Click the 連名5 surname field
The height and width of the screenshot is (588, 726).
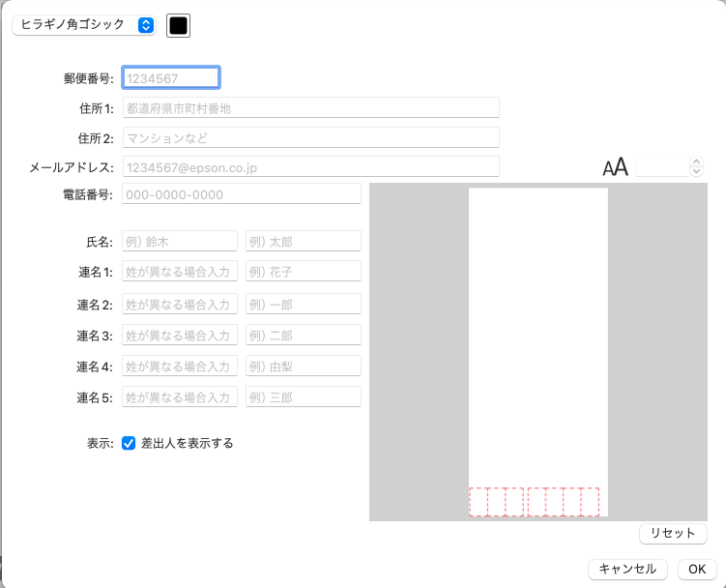coord(180,397)
